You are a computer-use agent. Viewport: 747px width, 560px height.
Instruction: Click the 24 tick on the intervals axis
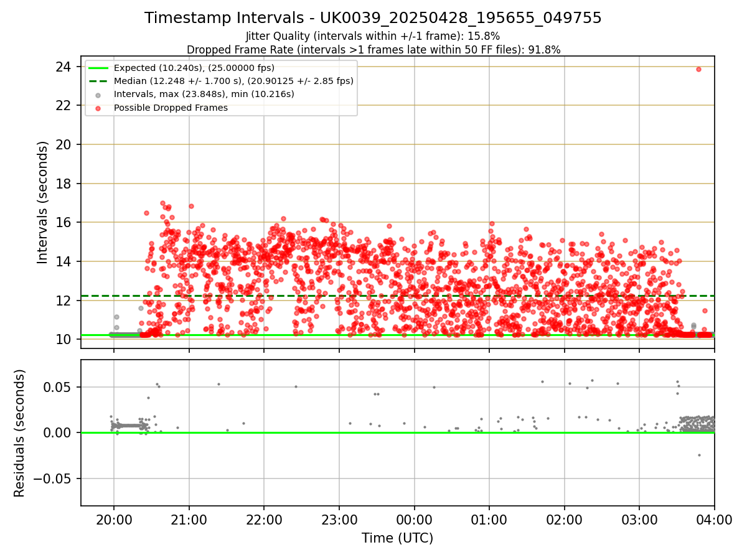64,67
